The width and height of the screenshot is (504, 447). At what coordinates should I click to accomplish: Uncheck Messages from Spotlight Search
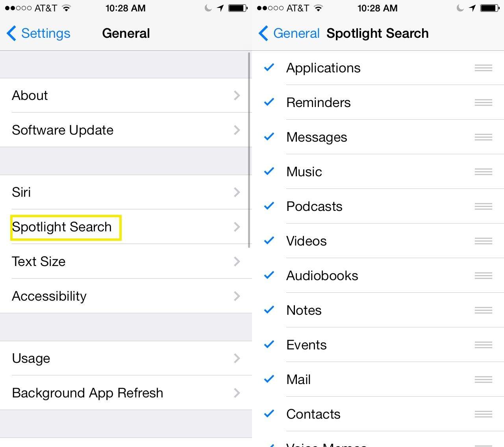pyautogui.click(x=269, y=137)
